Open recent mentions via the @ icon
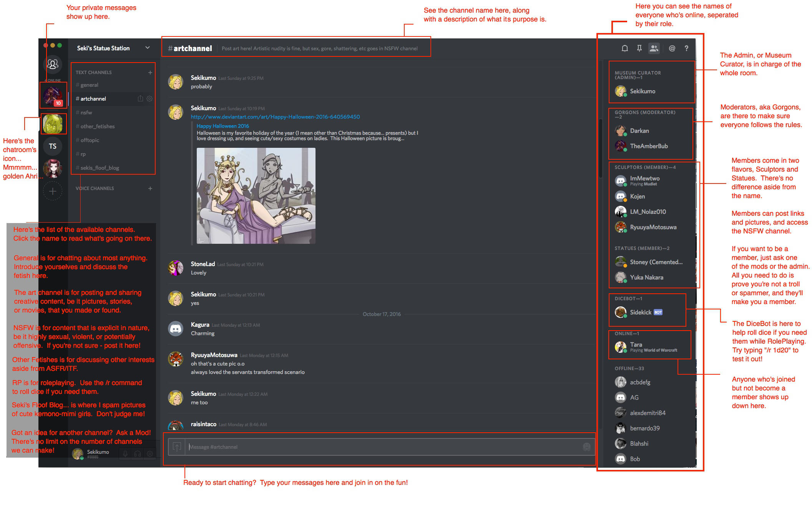This screenshot has height=506, width=812. click(x=672, y=48)
